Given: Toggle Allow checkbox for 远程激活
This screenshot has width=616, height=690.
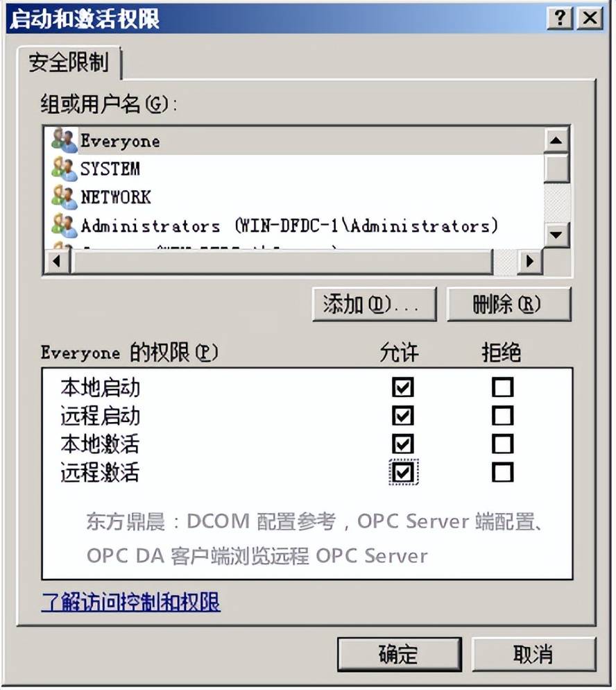Looking at the screenshot, I should pos(403,473).
